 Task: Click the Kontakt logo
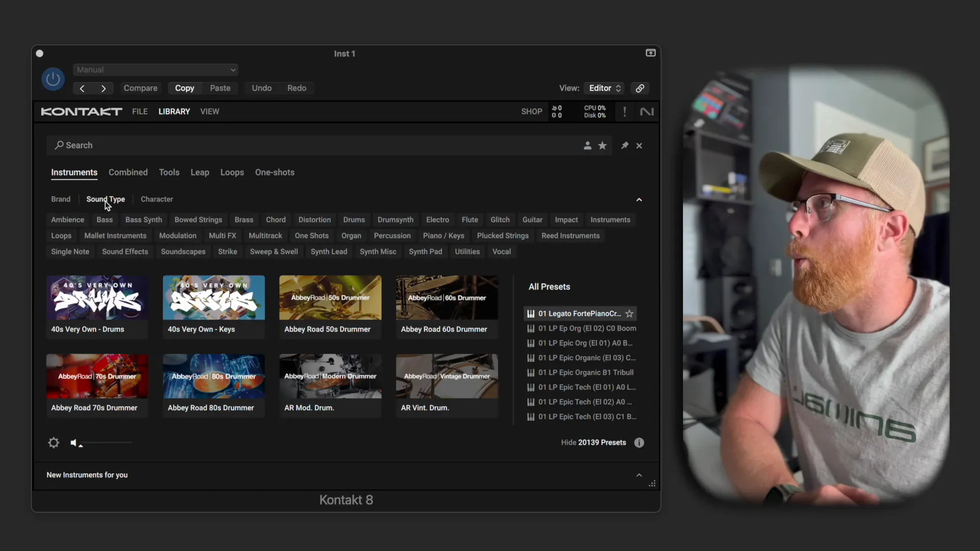82,112
